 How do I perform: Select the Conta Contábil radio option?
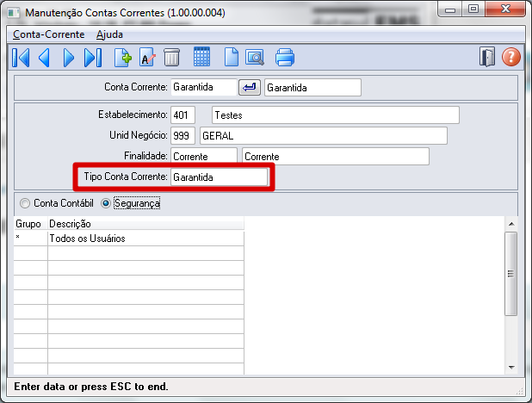(57, 203)
